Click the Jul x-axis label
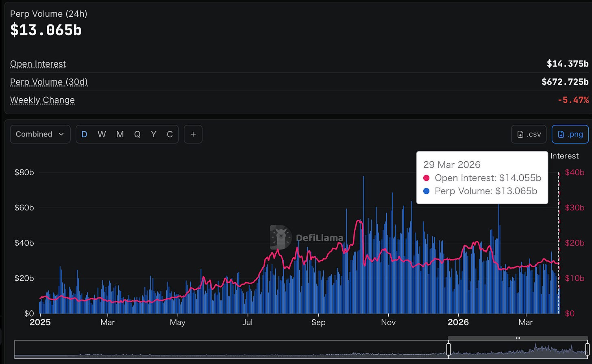This screenshot has height=364, width=592. [247, 322]
